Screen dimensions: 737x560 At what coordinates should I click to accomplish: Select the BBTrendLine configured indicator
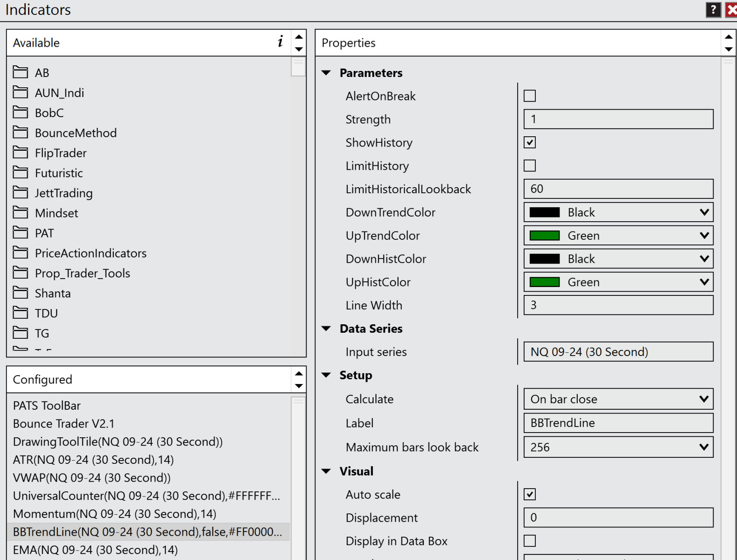[148, 532]
